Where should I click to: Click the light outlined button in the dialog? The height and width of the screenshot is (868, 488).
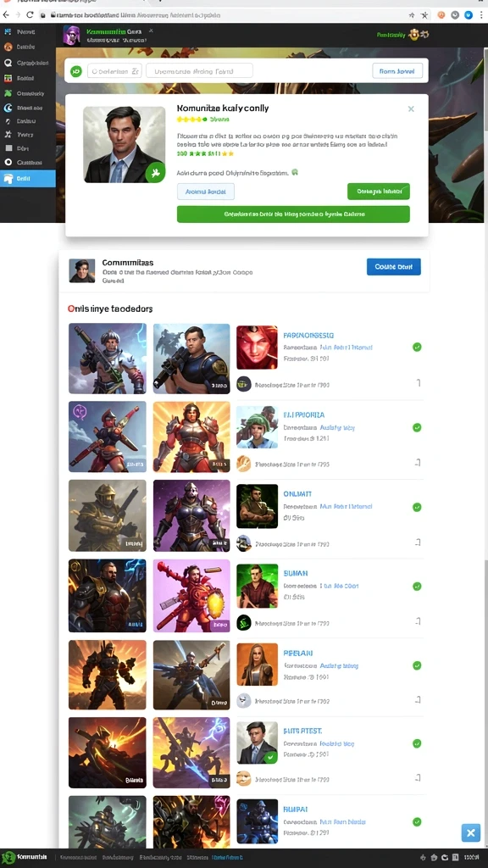pos(205,192)
